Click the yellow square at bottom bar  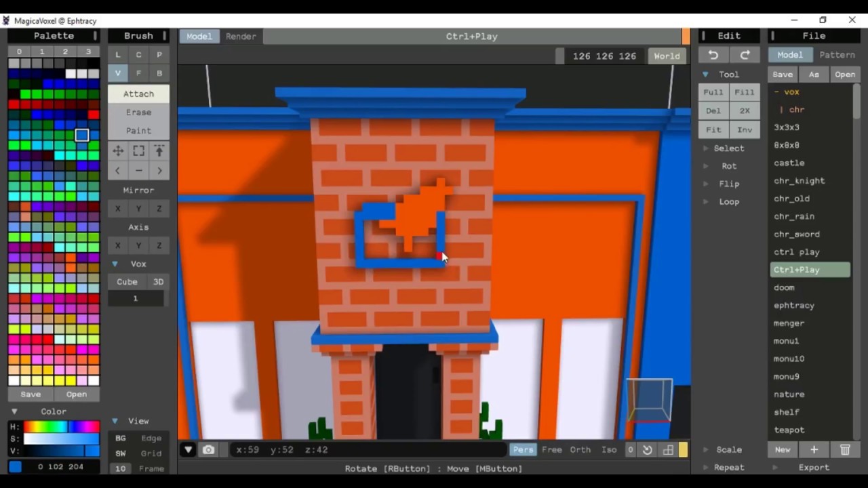[683, 449]
